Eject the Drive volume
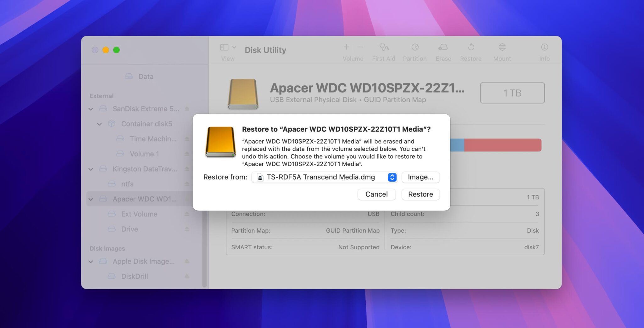The image size is (644, 328). coord(187,229)
